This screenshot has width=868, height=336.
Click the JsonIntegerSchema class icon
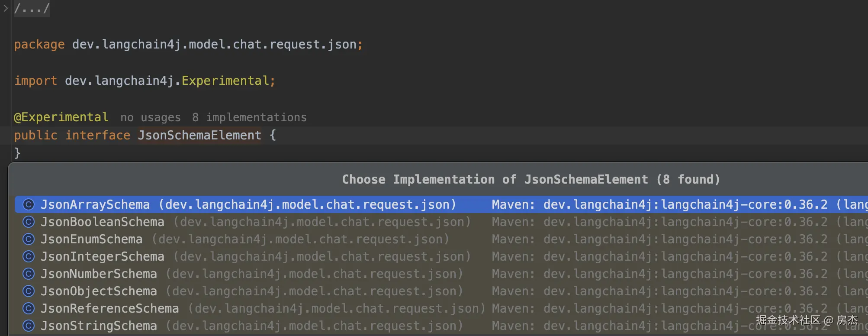[x=29, y=256]
